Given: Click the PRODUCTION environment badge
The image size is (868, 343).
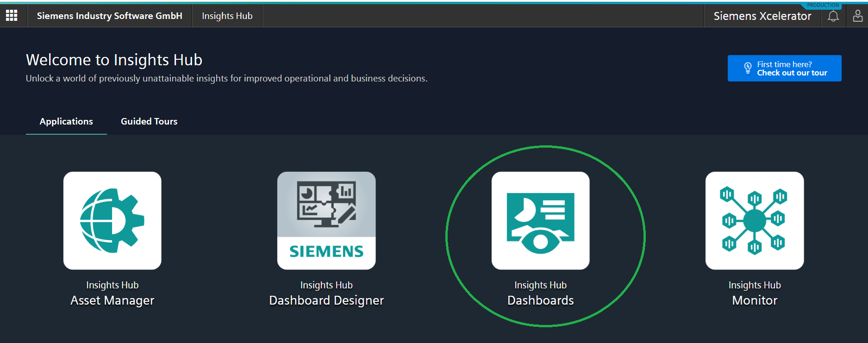Looking at the screenshot, I should click(823, 6).
